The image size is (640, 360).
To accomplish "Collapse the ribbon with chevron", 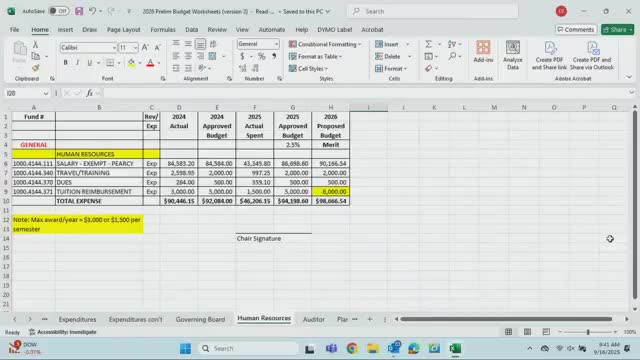I will (x=629, y=77).
